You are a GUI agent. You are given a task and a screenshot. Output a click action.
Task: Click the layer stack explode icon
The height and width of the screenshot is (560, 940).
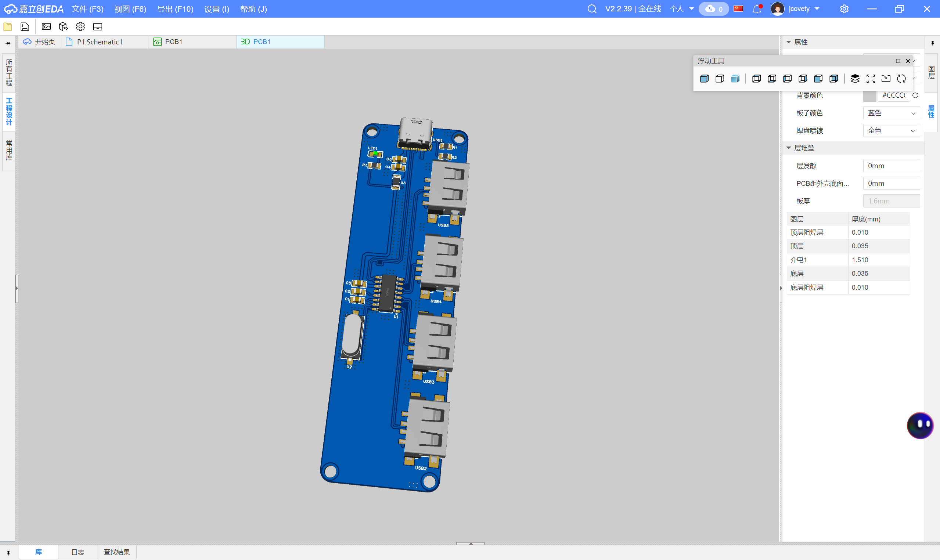coord(855,79)
